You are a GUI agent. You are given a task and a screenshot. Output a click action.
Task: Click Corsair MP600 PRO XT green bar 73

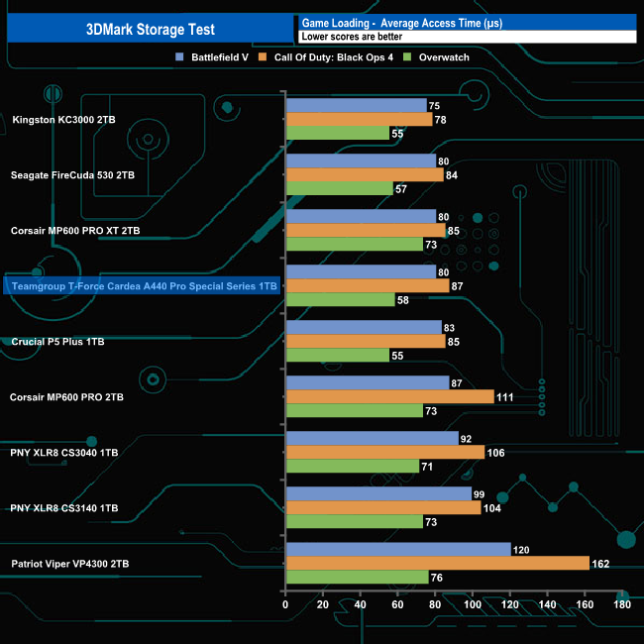click(355, 244)
